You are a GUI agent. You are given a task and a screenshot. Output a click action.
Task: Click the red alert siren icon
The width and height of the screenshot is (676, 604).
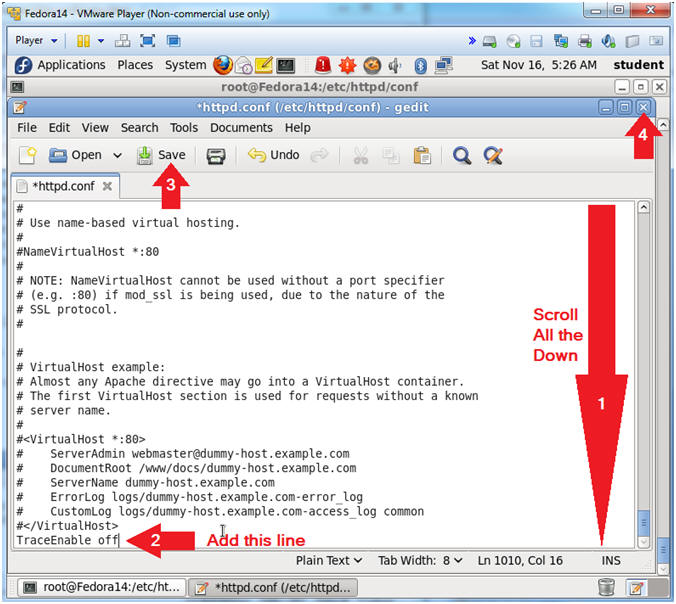click(x=322, y=66)
